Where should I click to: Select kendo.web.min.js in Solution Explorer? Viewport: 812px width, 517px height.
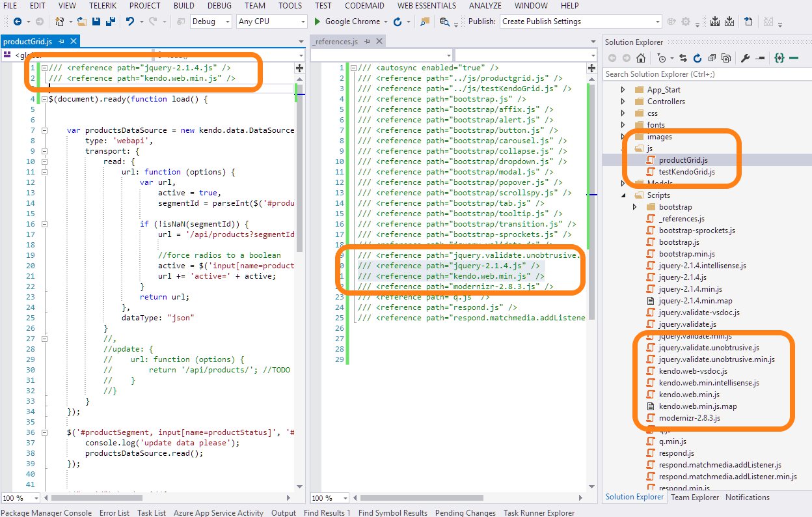point(688,395)
